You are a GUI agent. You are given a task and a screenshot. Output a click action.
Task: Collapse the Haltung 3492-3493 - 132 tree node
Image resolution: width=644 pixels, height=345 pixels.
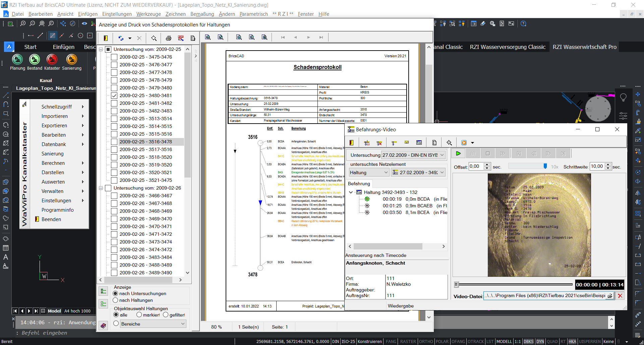coord(351,192)
